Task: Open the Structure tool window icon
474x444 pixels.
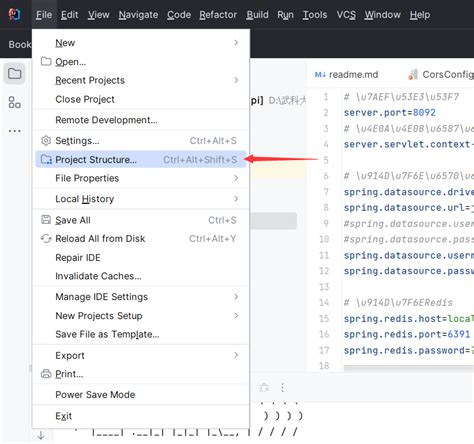Action: point(15,102)
